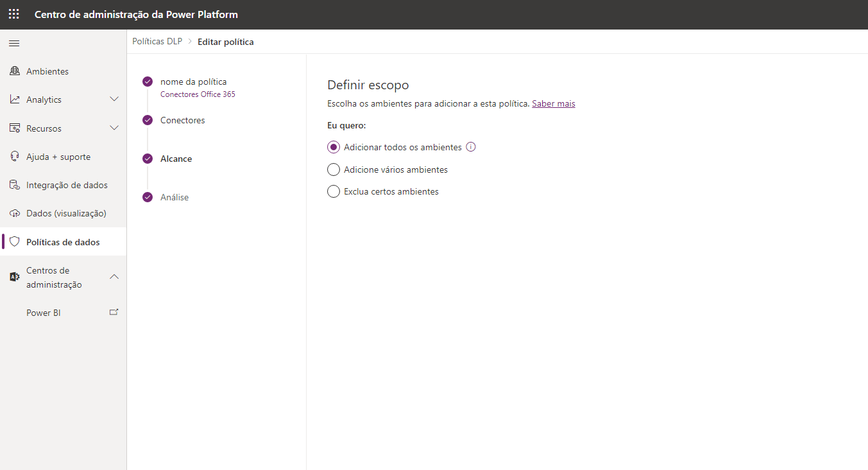Click the Alcance step checkmark icon
The image size is (868, 470).
(x=148, y=159)
